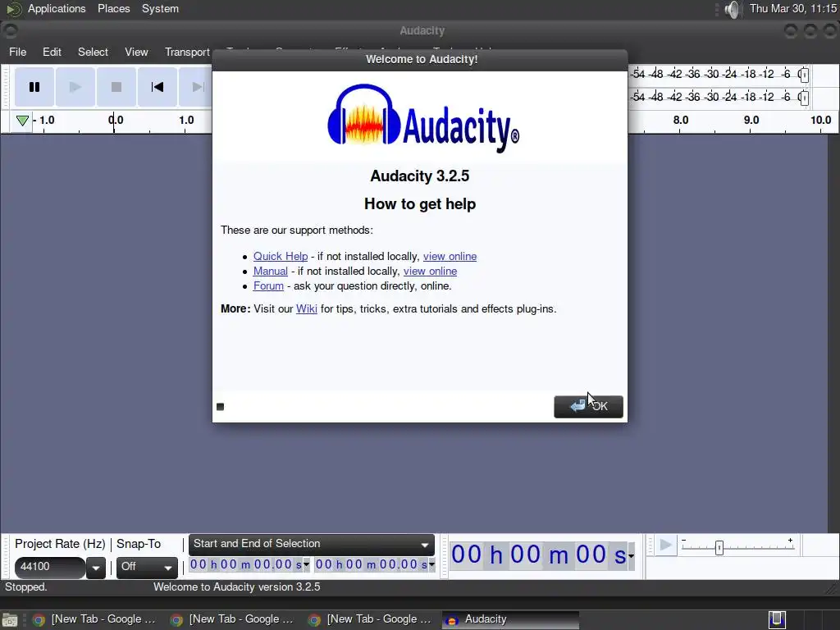
Task: Click view online link beside Manual
Action: coord(430,271)
